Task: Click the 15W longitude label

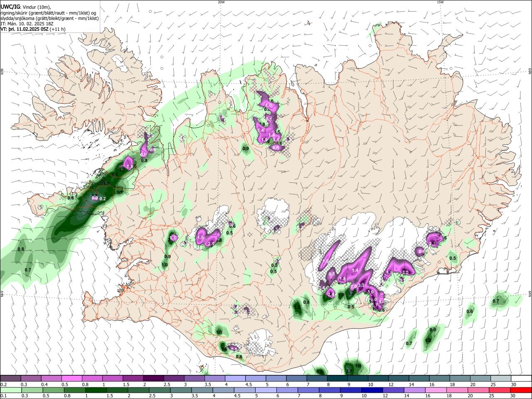Action: tap(440, 2)
